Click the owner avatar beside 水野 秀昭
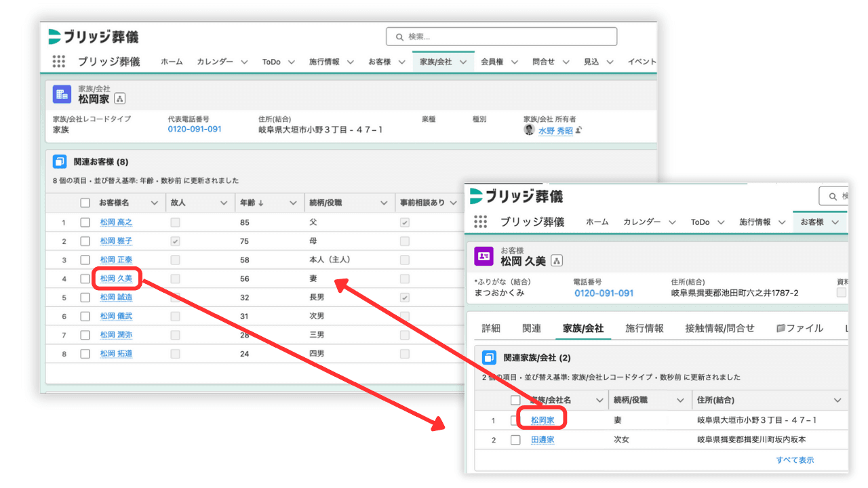Screen dimensions: 868x488 530,130
